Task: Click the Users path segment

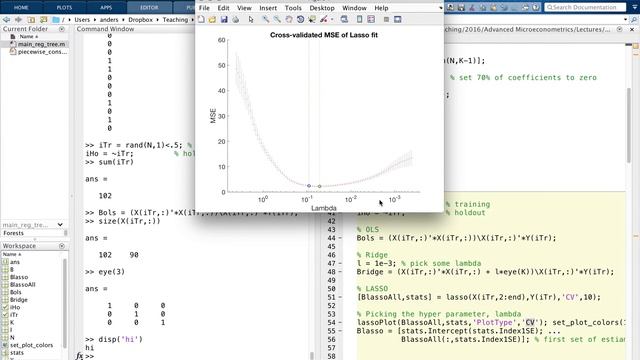Action: click(82, 20)
